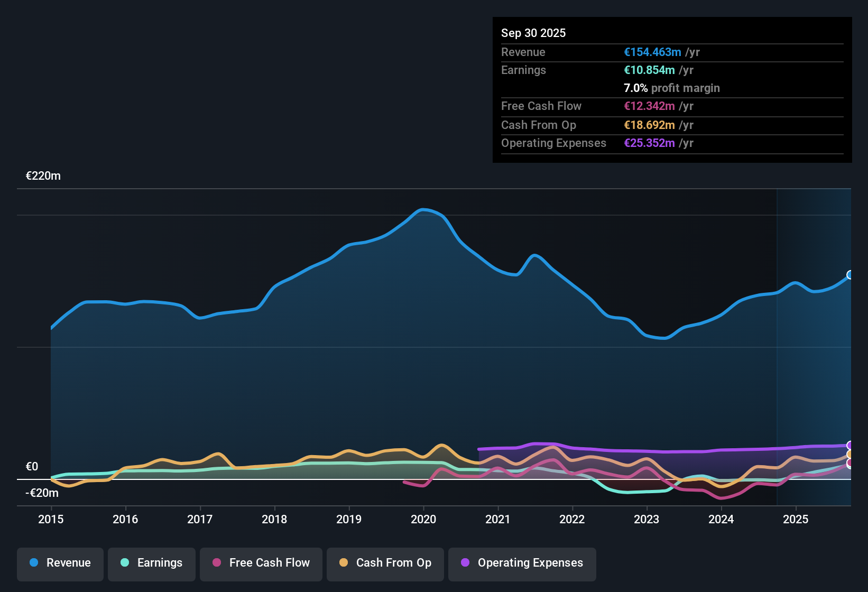Toggle Cash From Op series display
The image size is (868, 592).
tap(385, 563)
